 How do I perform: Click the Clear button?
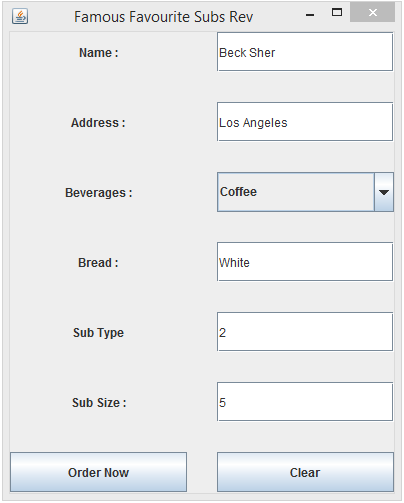305,472
